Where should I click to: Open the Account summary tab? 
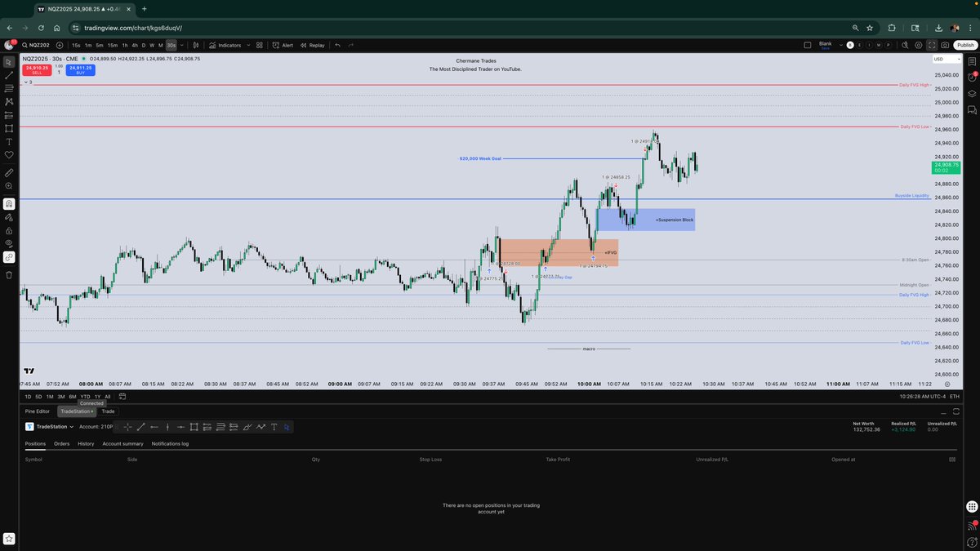pos(122,444)
